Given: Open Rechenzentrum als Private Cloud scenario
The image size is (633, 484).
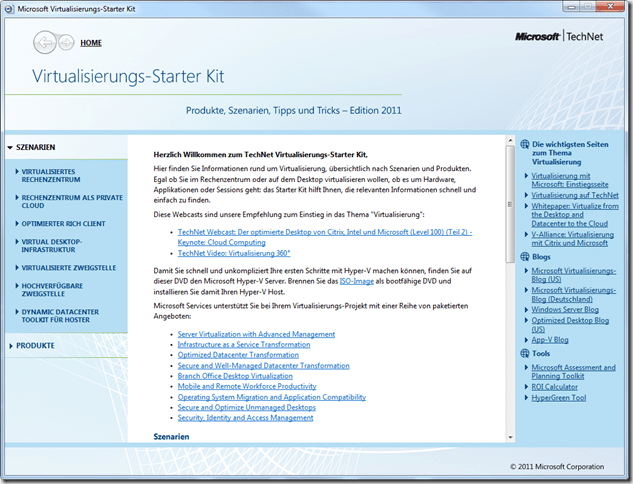Looking at the screenshot, I should (72, 202).
